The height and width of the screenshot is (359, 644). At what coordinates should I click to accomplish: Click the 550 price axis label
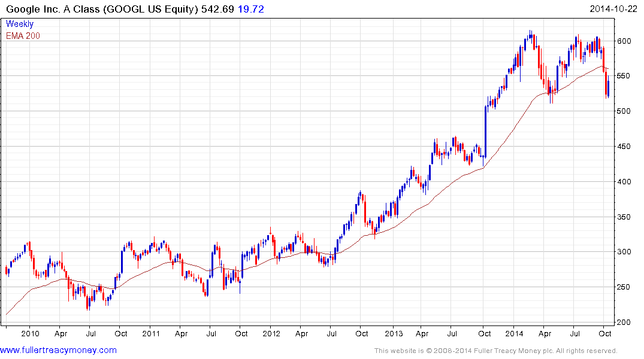pos(624,76)
